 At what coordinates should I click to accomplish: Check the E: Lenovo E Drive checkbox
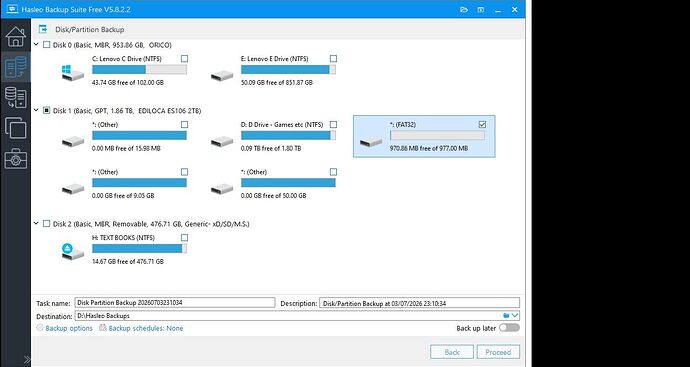334,59
